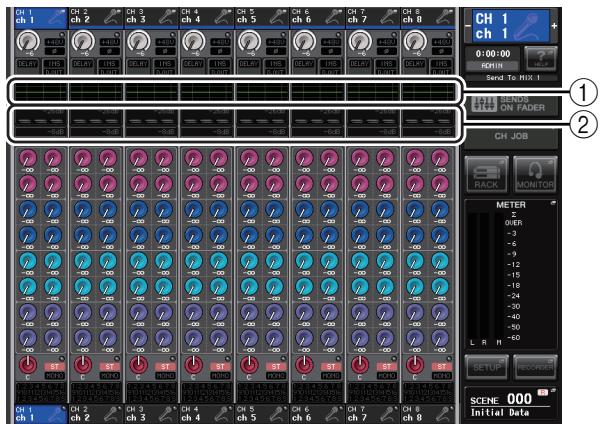
Task: Open the SETUP screen
Action: coord(487,367)
